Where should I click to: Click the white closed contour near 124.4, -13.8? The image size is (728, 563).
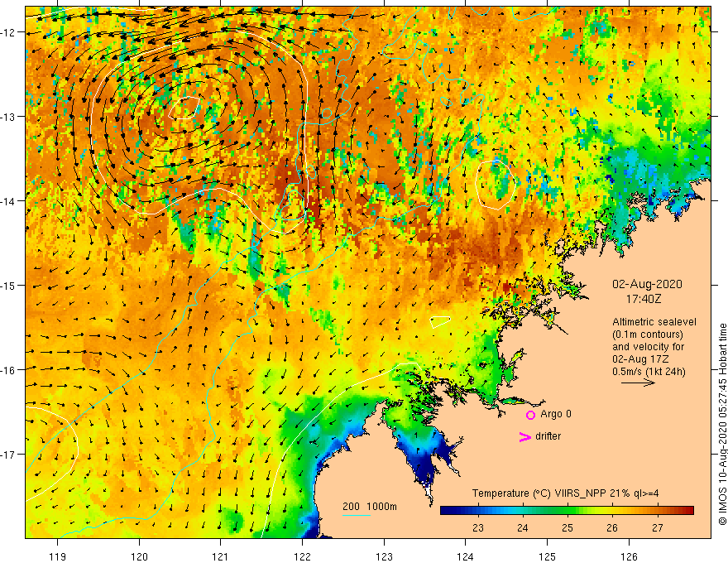pos(496,185)
